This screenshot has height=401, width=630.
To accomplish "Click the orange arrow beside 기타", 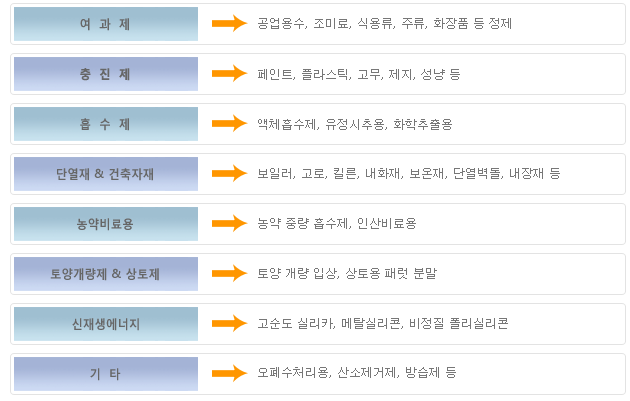I will (x=229, y=373).
